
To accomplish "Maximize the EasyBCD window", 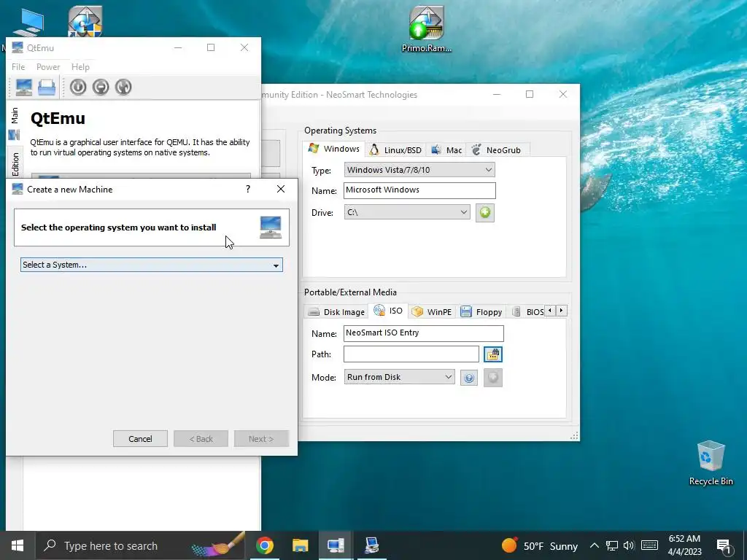I will tap(530, 94).
